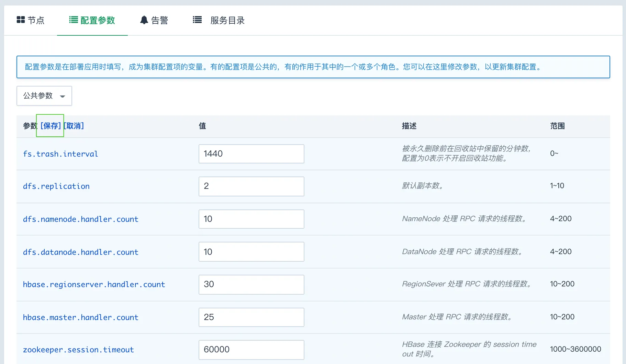The width and height of the screenshot is (626, 364).
Task: Edit dfs.namenode.handler.count value field
Action: click(251, 219)
